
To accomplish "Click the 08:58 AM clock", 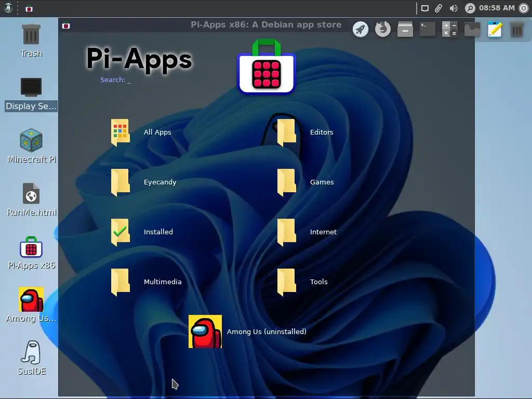I will pyautogui.click(x=497, y=8).
